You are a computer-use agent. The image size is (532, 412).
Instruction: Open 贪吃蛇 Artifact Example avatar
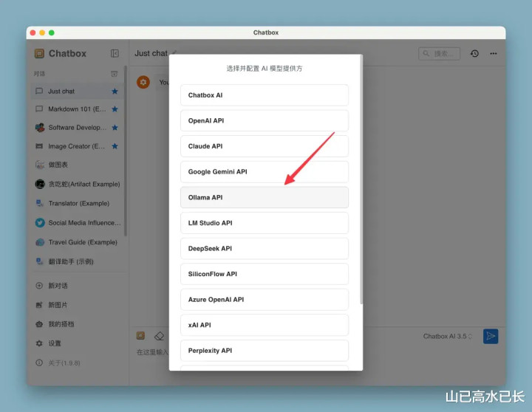pos(40,184)
